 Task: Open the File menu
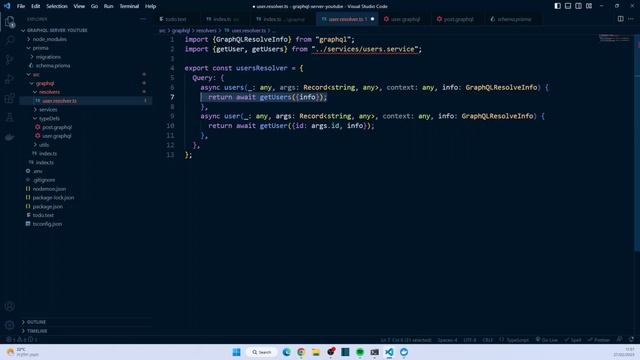point(21,6)
